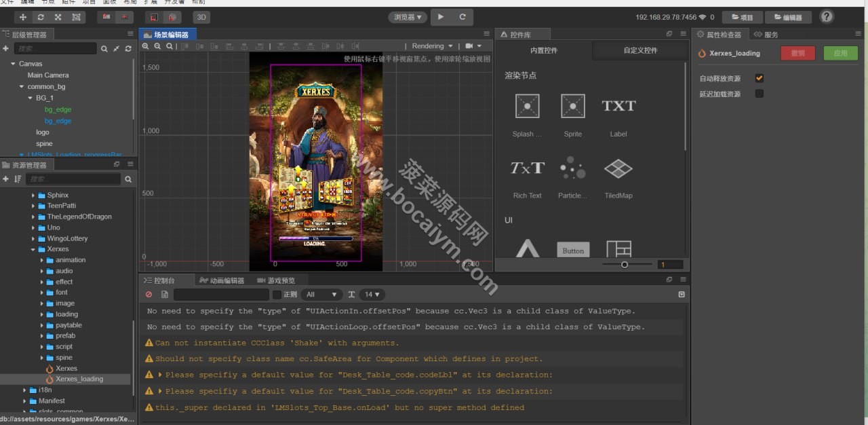Click the preview play button
868x425 pixels.
440,17
